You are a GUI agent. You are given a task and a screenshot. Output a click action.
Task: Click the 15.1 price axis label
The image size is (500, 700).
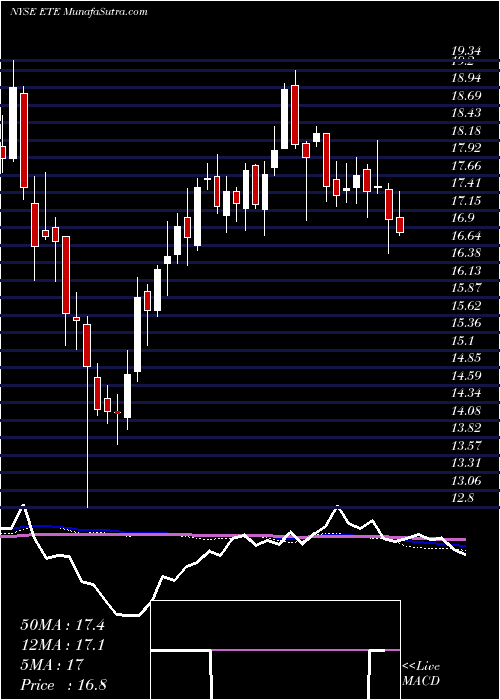tap(462, 341)
